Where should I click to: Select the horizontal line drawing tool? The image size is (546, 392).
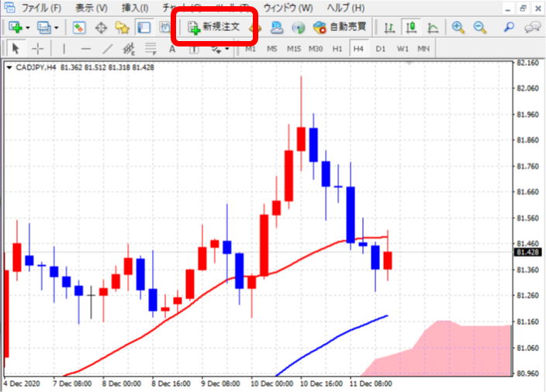[x=86, y=49]
